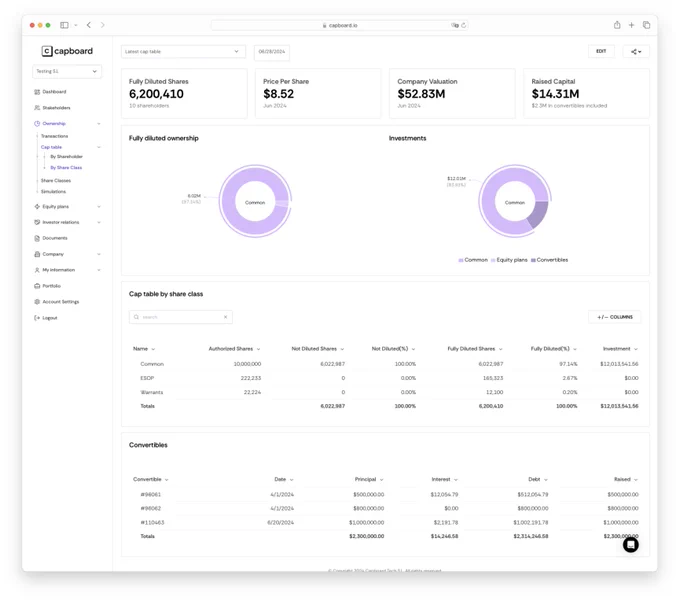Open the Testing SL company dropdown
The width and height of the screenshot is (680, 601).
pos(67,72)
